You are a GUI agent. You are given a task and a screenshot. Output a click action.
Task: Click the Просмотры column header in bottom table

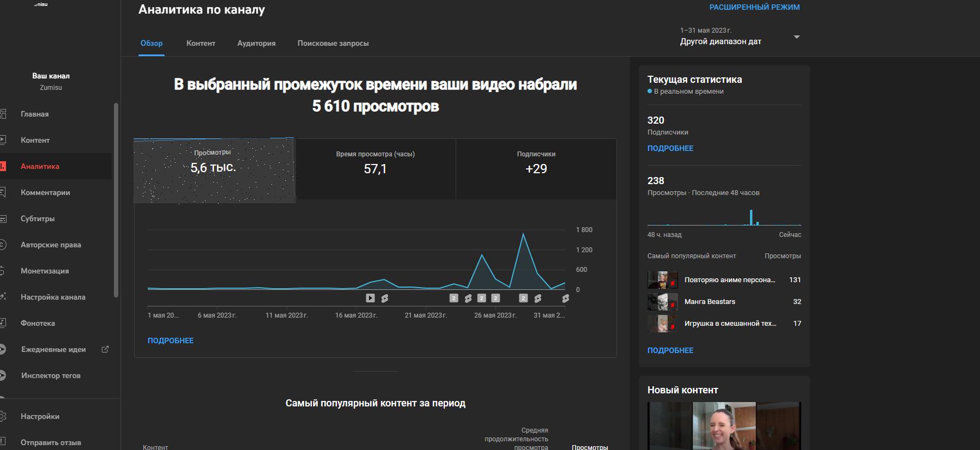[x=590, y=447]
